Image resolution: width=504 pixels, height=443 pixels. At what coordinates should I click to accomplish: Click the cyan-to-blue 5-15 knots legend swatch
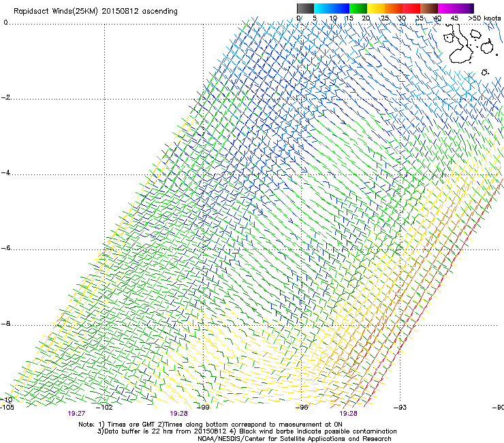click(332, 8)
